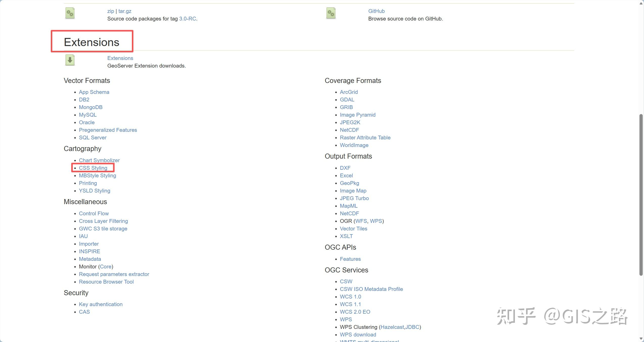This screenshot has width=644, height=342.
Task: Select the Key authentication security extension
Action: (101, 304)
